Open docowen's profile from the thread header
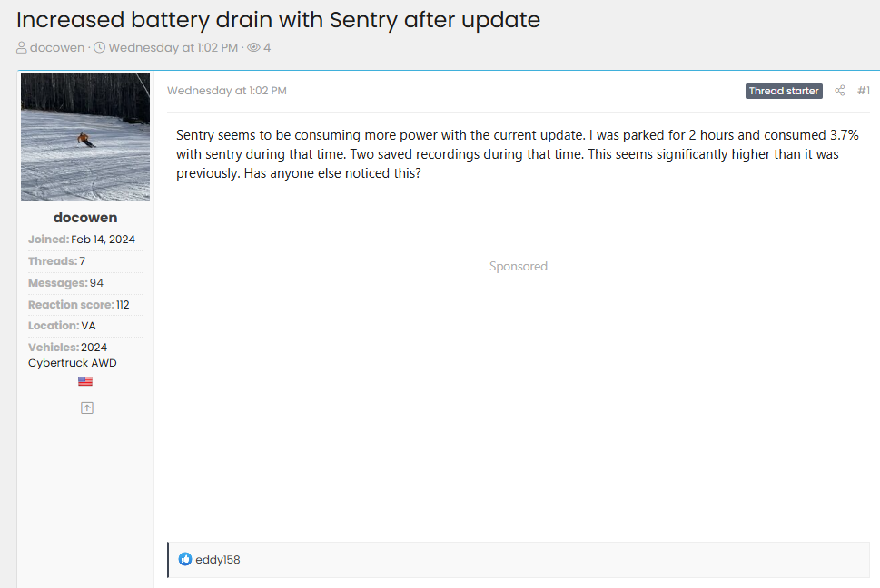 click(57, 48)
